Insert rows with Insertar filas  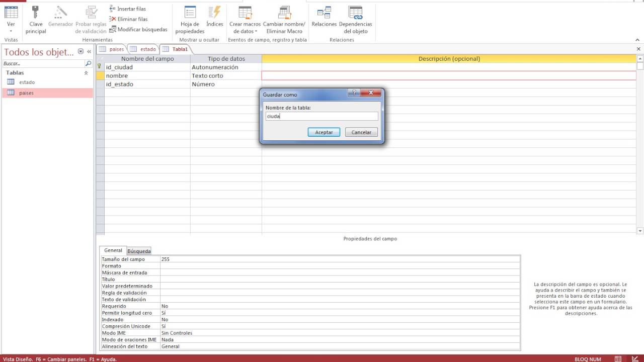[128, 9]
